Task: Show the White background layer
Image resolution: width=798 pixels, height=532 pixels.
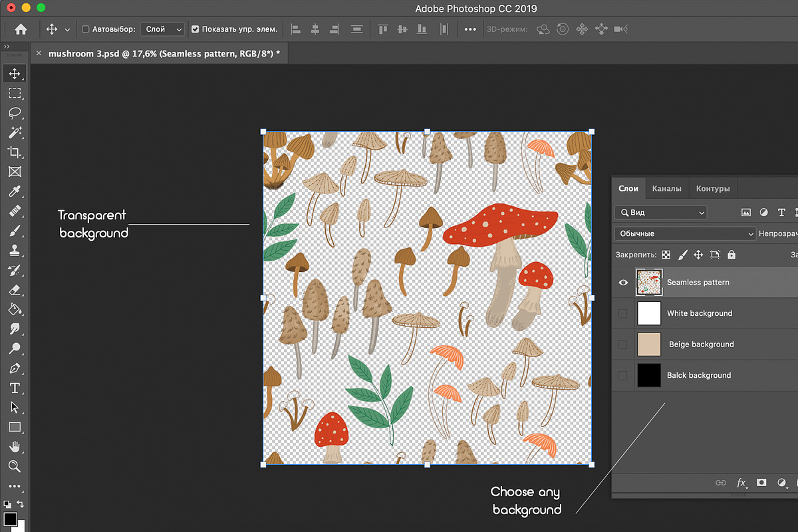Action: pos(623,313)
